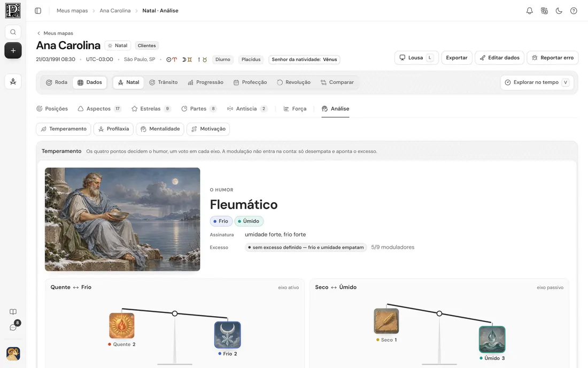Select the Profecção chart mode

(x=250, y=82)
